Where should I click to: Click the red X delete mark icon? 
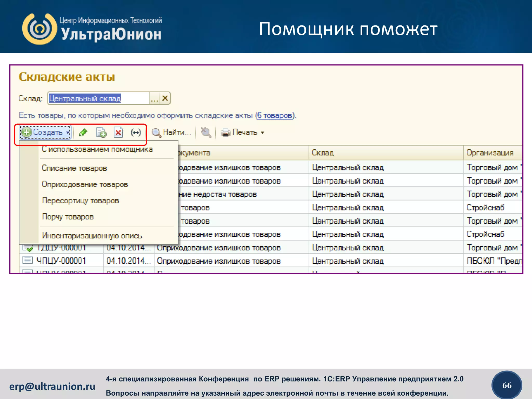pyautogui.click(x=118, y=132)
